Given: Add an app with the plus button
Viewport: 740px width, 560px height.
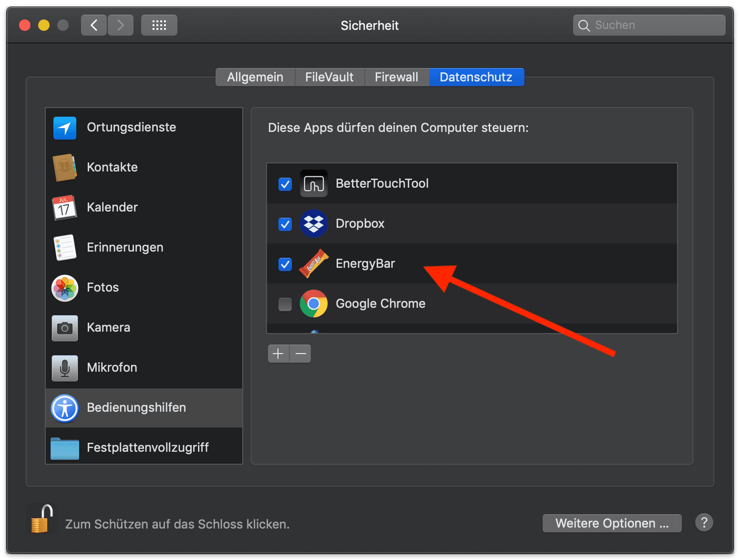Looking at the screenshot, I should click(x=278, y=353).
